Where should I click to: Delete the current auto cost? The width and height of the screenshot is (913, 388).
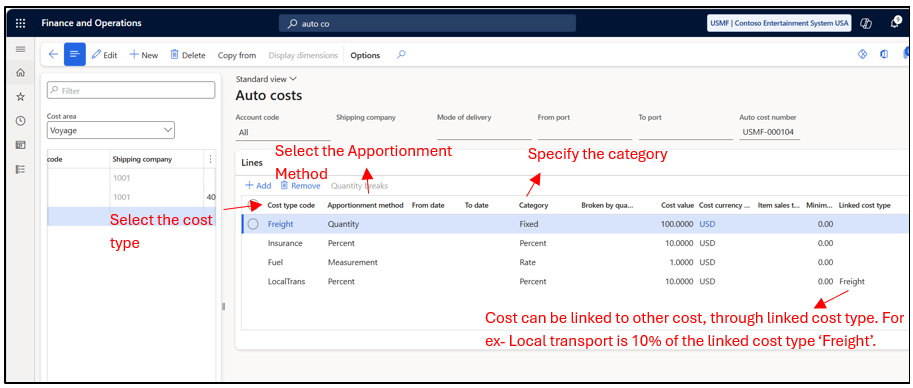[x=187, y=55]
